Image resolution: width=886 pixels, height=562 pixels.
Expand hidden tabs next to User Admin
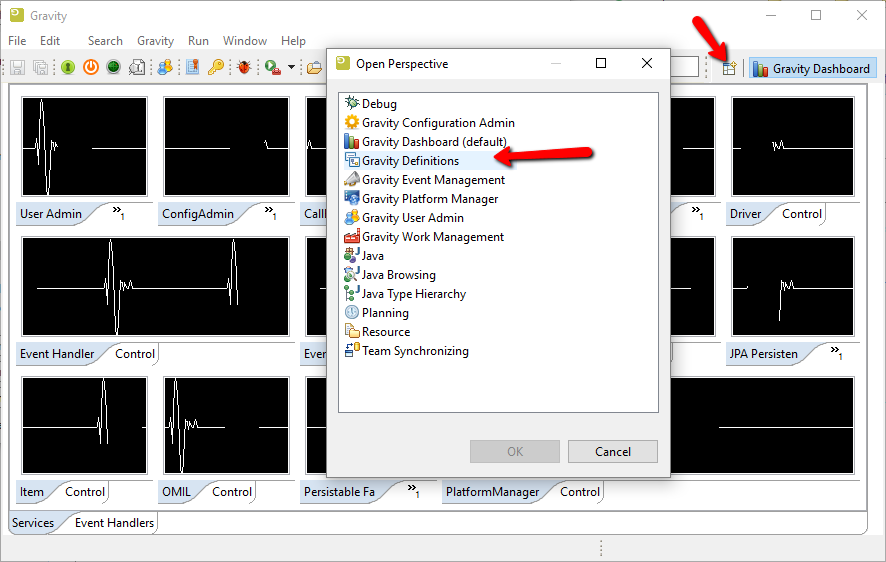pos(117,212)
